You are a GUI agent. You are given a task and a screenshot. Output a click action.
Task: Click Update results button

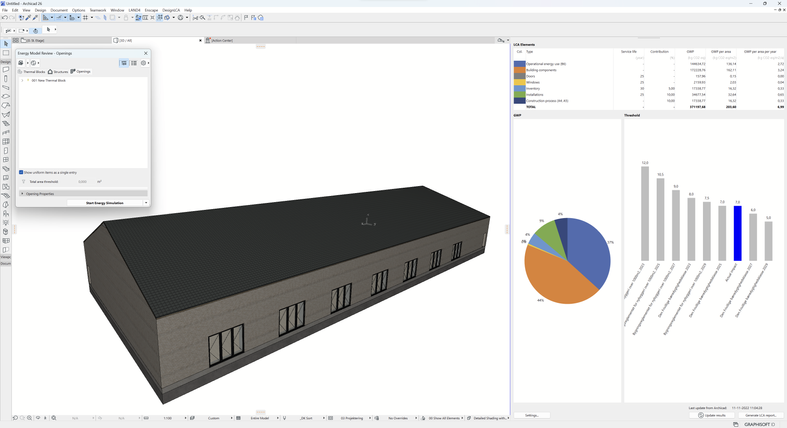tap(713, 415)
